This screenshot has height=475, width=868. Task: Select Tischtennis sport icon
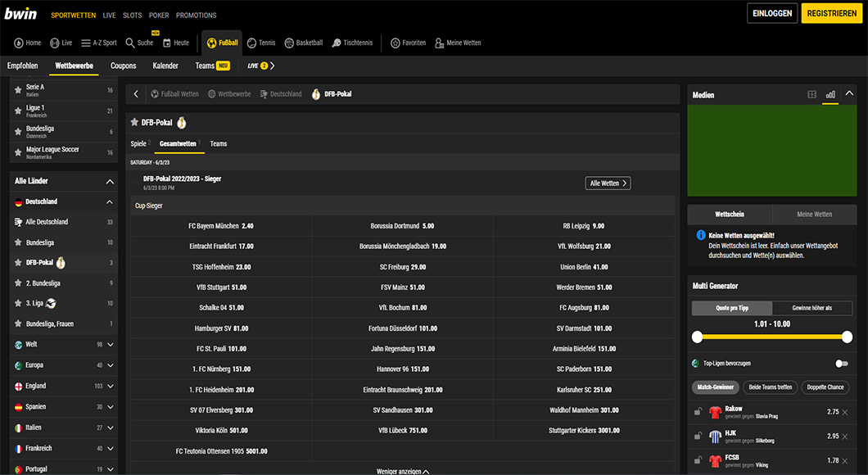[336, 43]
